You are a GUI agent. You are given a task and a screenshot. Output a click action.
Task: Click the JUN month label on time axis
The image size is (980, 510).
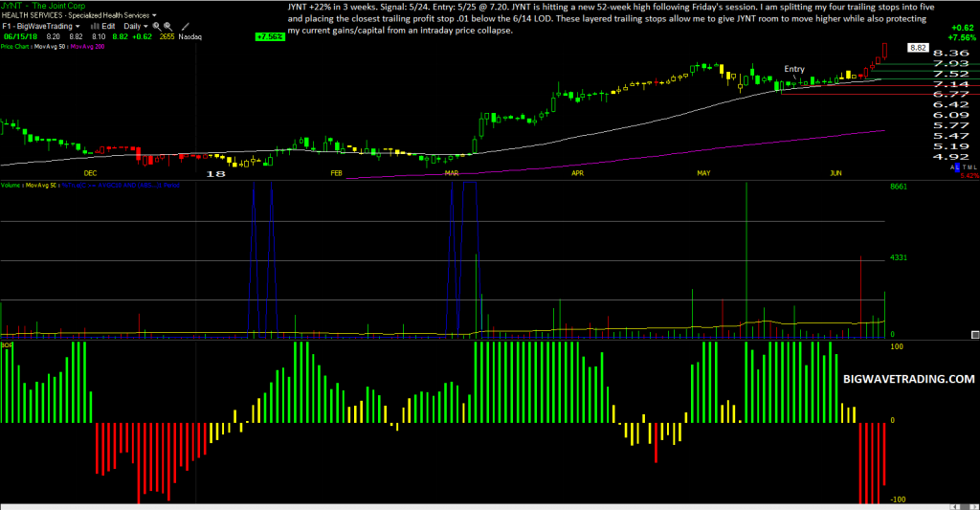835,173
